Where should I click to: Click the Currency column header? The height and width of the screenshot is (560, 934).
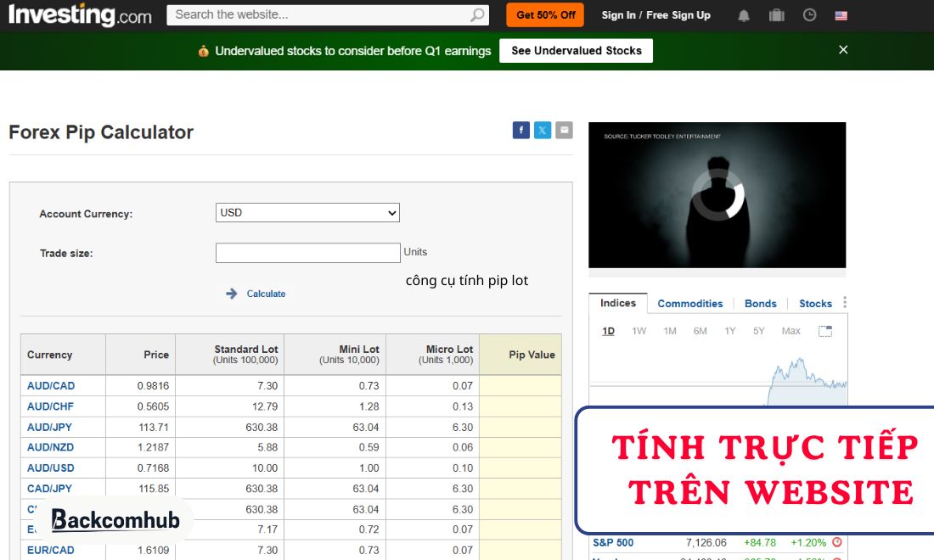[x=63, y=355]
